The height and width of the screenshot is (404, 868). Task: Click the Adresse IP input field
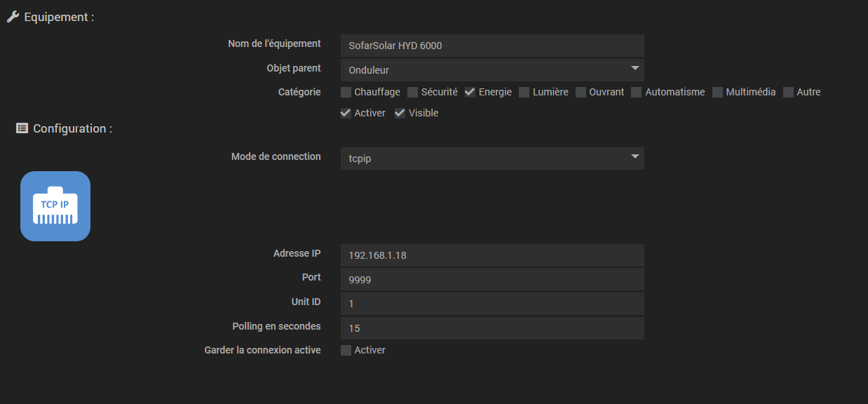(x=491, y=255)
